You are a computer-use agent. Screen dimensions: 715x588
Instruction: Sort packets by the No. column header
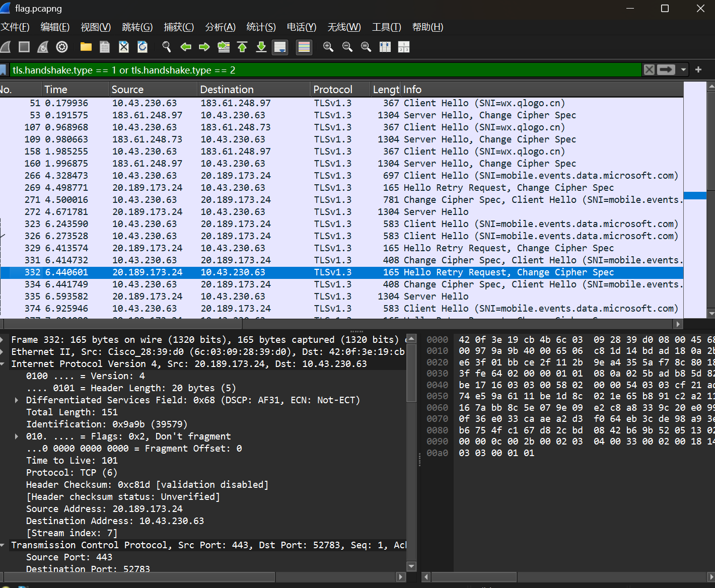[20, 90]
